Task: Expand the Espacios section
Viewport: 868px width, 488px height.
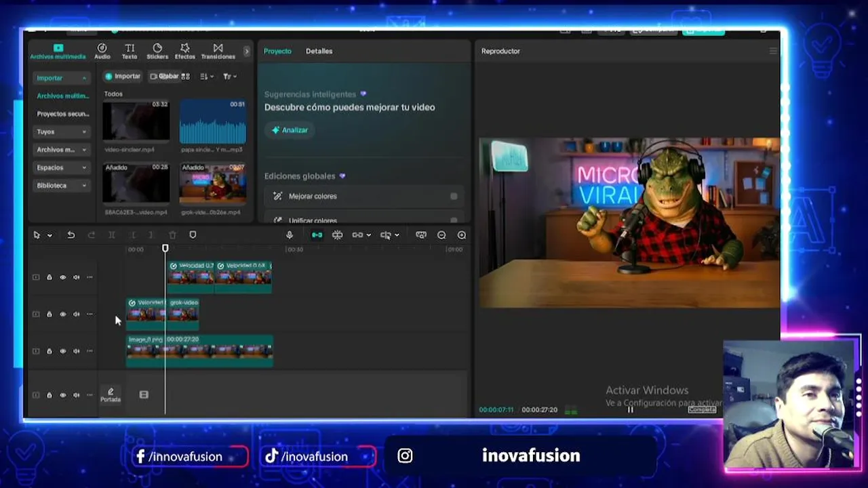Action: click(x=84, y=167)
